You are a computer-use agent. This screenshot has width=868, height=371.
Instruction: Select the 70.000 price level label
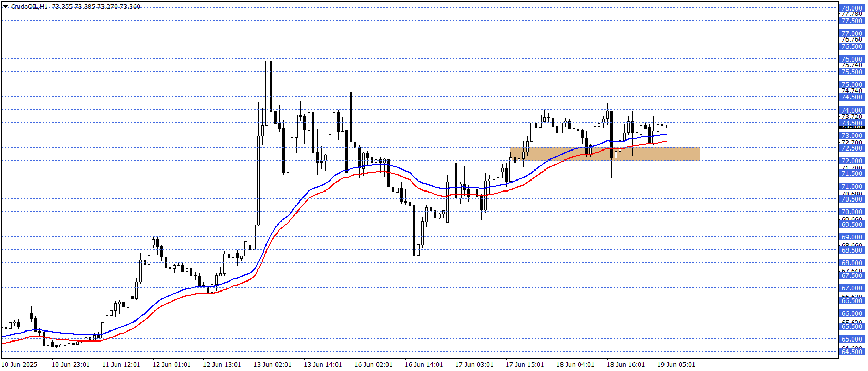coord(852,212)
